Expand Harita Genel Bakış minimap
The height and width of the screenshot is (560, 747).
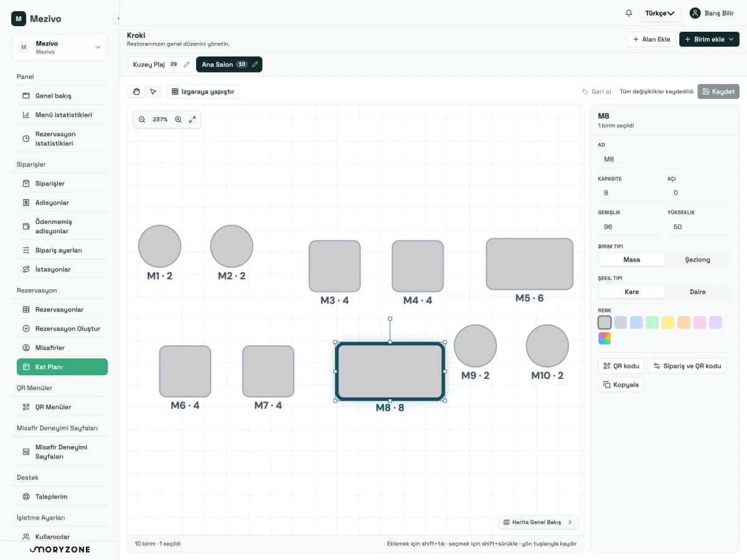pos(538,522)
